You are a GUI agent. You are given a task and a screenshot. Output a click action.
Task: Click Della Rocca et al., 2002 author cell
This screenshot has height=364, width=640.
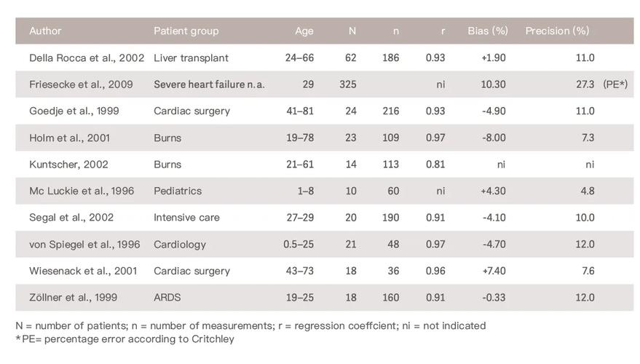tap(87, 58)
